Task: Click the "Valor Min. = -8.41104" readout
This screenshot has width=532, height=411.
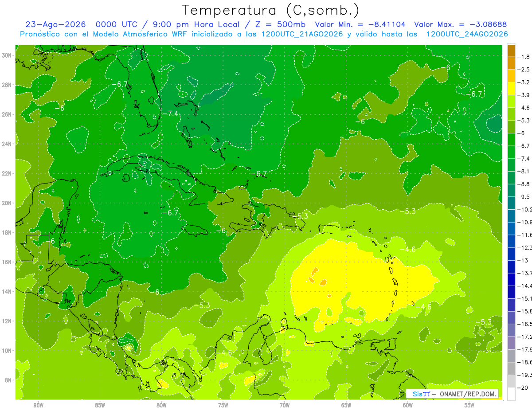Action: 360,24
